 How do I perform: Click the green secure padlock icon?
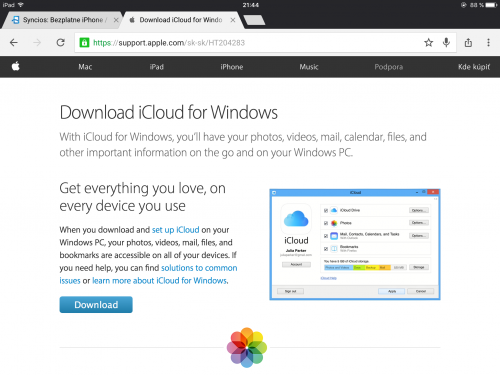pos(84,43)
